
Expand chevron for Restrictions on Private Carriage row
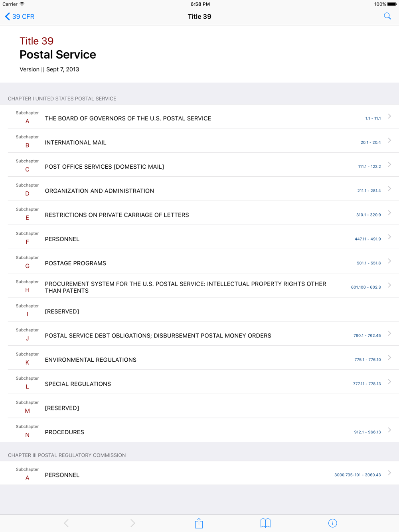point(389,213)
